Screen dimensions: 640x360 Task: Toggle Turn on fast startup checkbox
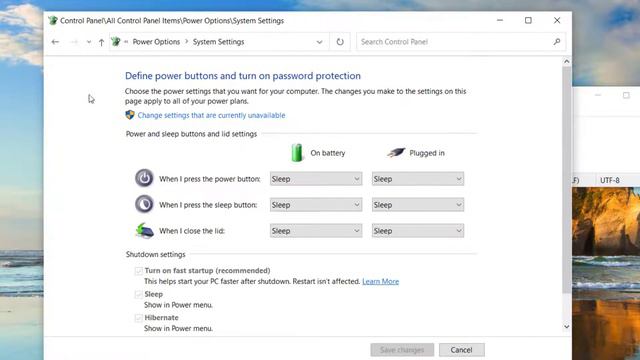tap(139, 271)
